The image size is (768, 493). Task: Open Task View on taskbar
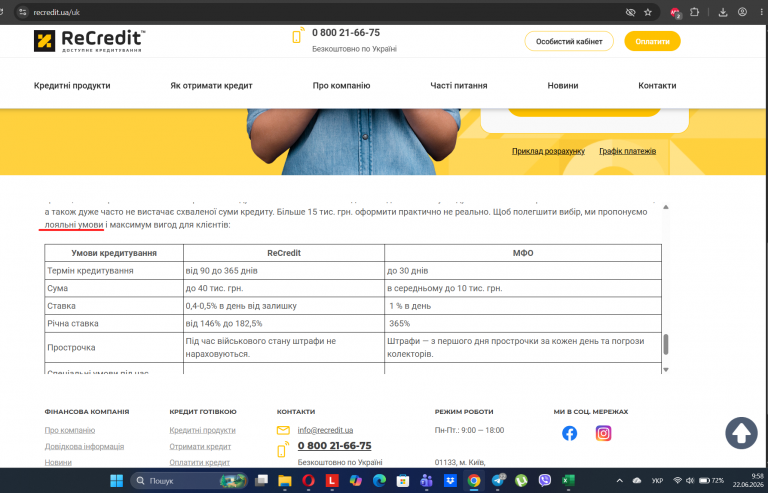[261, 481]
